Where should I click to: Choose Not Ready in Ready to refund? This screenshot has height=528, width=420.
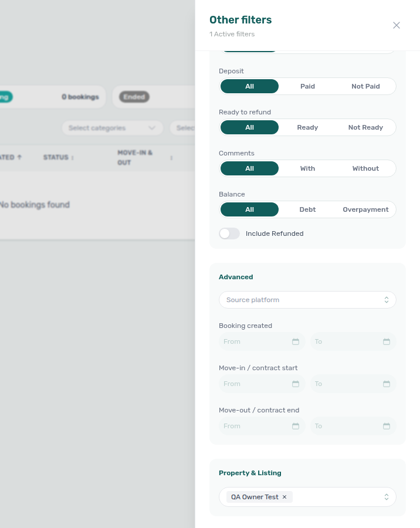click(x=365, y=127)
